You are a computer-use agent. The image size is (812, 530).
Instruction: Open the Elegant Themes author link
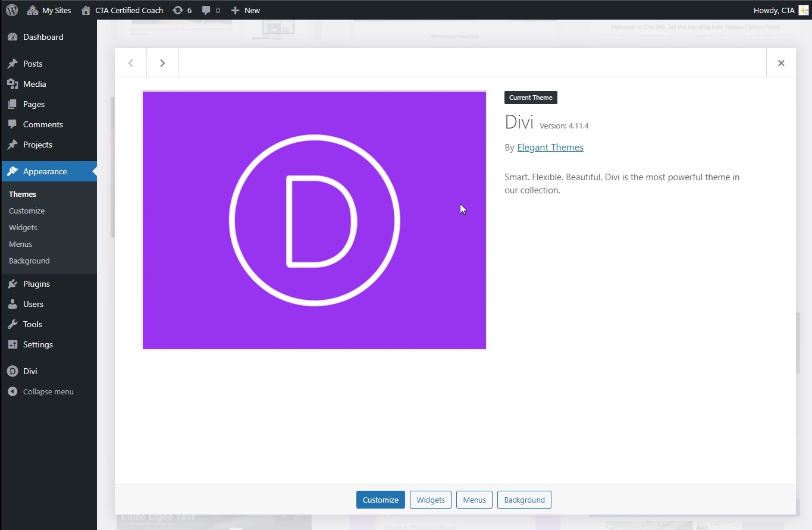click(x=550, y=148)
